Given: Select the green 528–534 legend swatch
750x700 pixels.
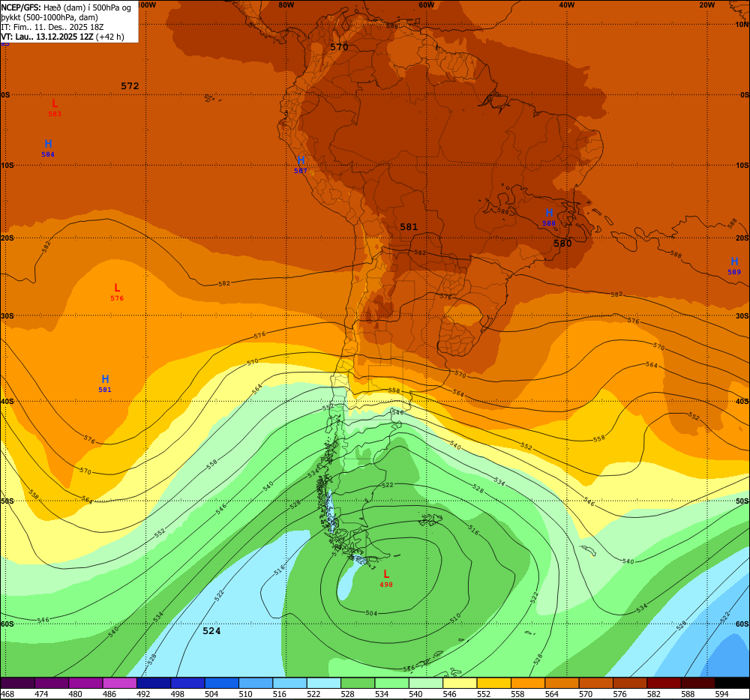Looking at the screenshot, I should pos(358,683).
